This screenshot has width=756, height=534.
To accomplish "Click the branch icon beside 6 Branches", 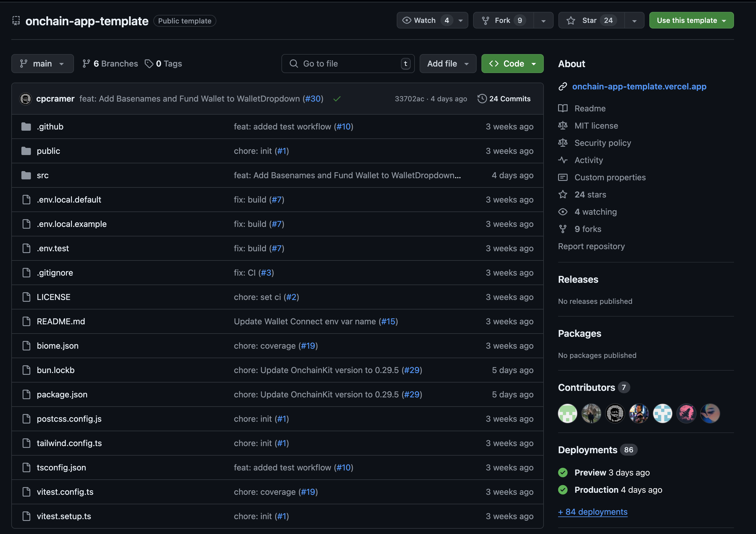I will click(x=86, y=64).
